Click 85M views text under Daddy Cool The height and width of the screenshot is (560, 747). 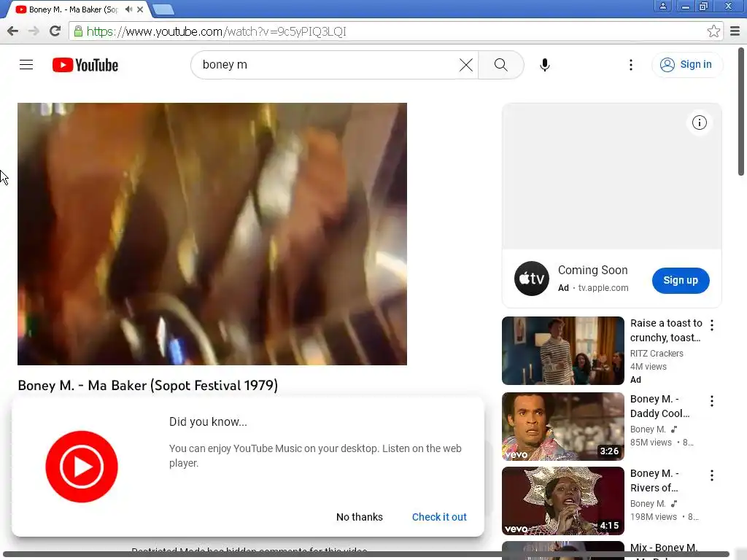pos(651,443)
